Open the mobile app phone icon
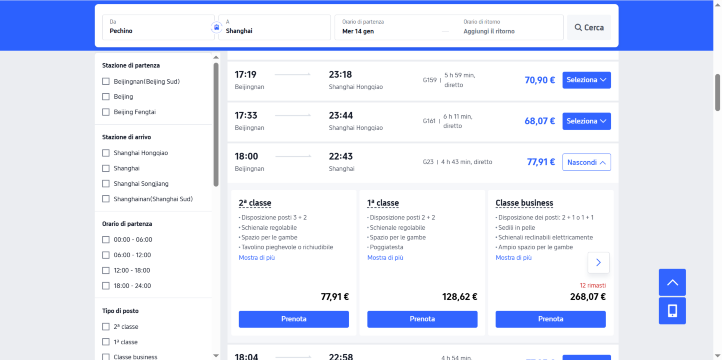This screenshot has height=360, width=722. 672,311
